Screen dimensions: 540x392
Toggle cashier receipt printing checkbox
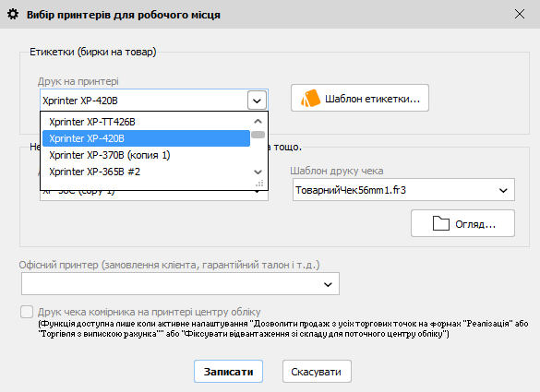[27, 312]
